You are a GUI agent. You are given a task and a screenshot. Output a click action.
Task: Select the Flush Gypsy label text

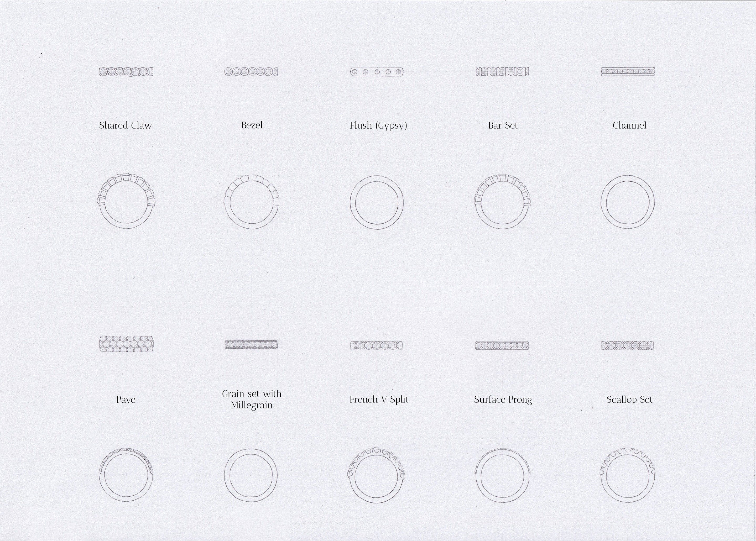point(377,125)
